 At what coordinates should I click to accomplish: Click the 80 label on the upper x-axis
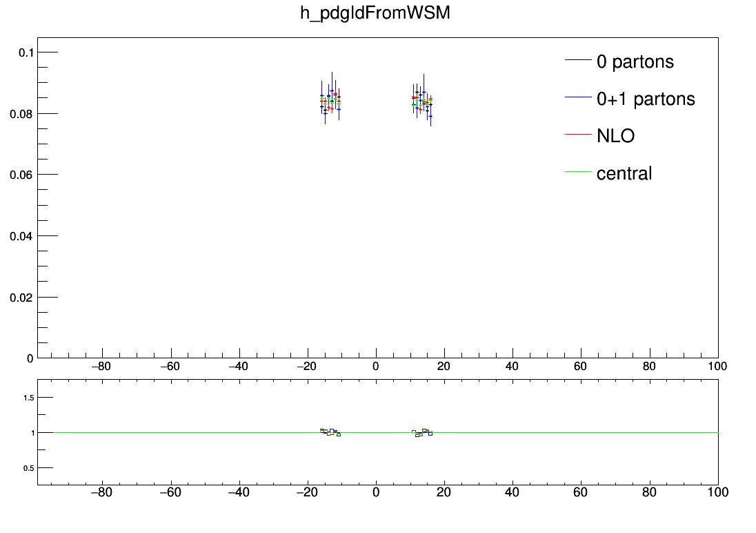pyautogui.click(x=650, y=367)
